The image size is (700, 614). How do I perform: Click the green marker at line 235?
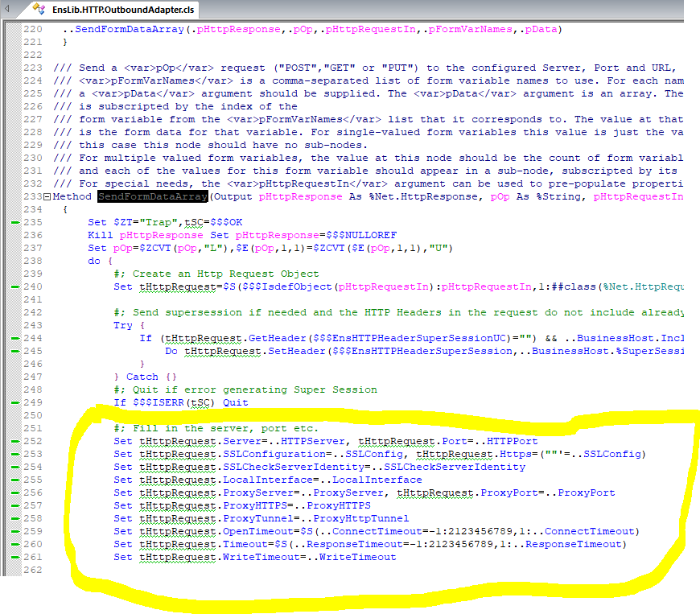pyautogui.click(x=15, y=222)
